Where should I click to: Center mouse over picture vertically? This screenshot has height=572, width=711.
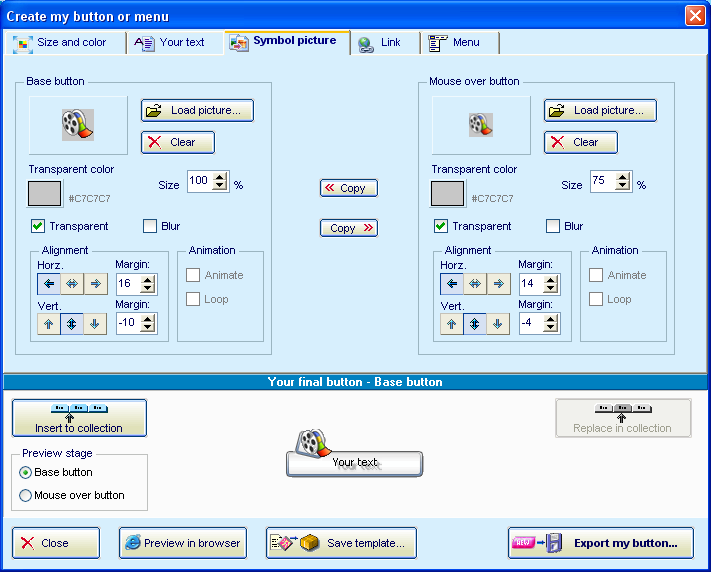coord(475,324)
